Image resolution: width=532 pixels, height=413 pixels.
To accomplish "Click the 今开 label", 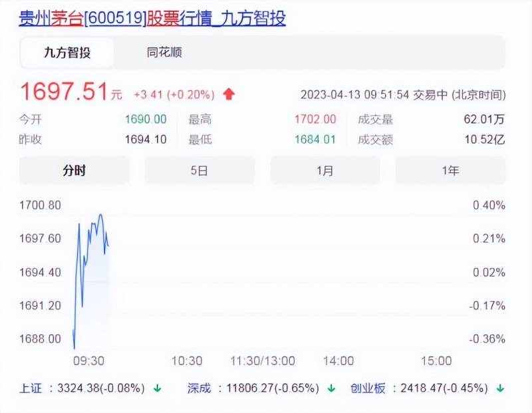I will coord(31,120).
